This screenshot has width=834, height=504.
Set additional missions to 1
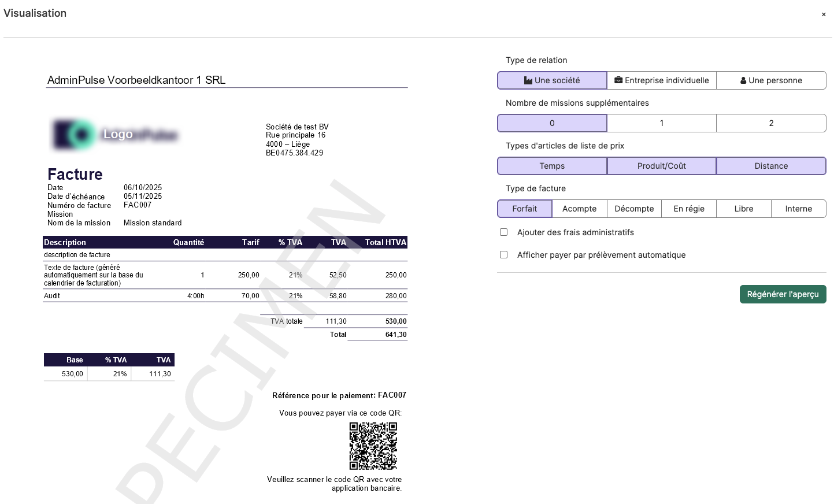662,123
